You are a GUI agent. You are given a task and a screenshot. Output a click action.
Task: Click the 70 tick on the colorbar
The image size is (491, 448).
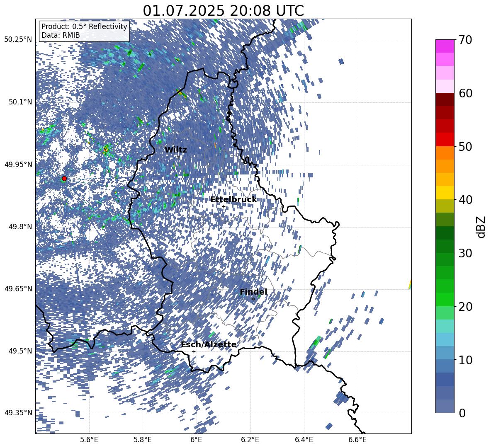click(x=465, y=40)
